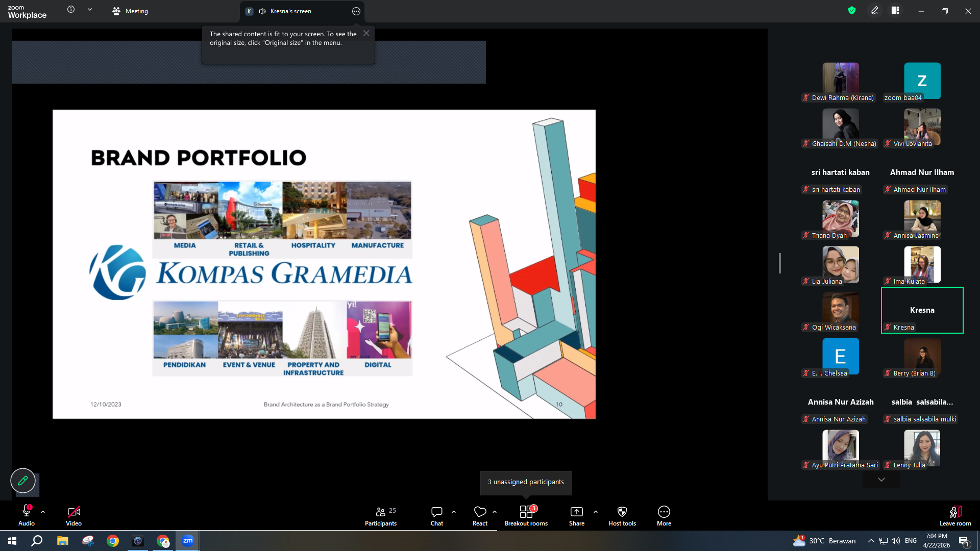Image resolution: width=980 pixels, height=551 pixels.
Task: Click the participant panel resize handle
Action: (x=780, y=263)
